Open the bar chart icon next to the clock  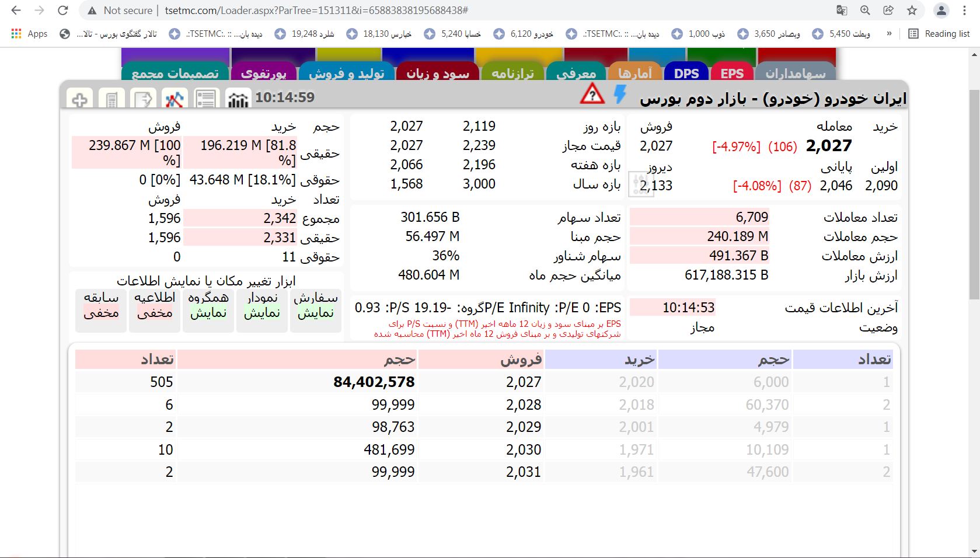coord(238,99)
